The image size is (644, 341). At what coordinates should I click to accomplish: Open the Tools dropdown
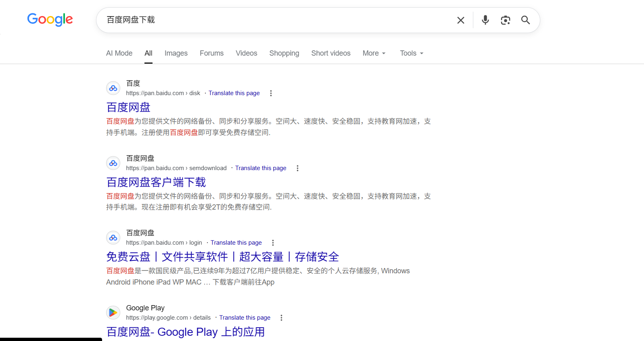(x=412, y=53)
